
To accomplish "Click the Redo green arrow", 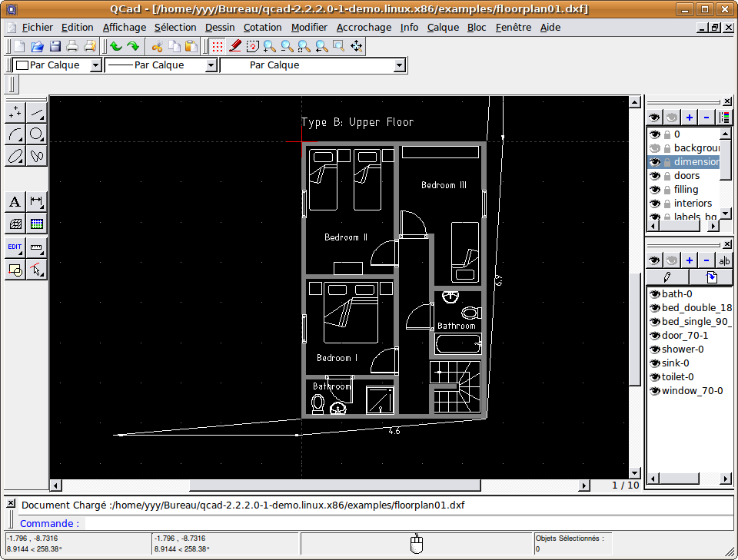I will coord(133,47).
